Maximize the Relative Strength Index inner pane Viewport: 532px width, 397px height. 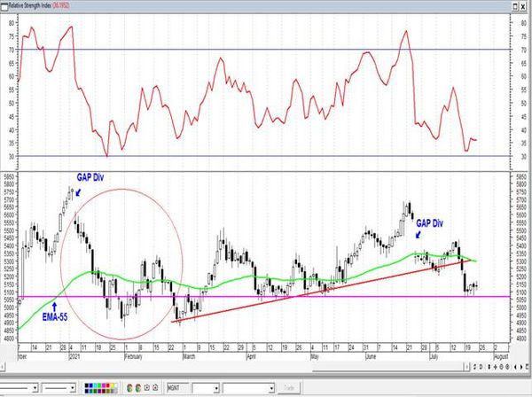click(515, 6)
